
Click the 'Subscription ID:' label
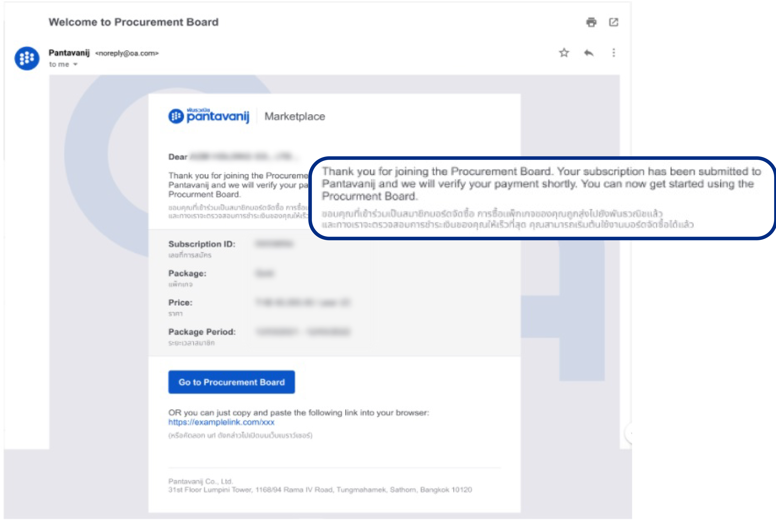202,244
